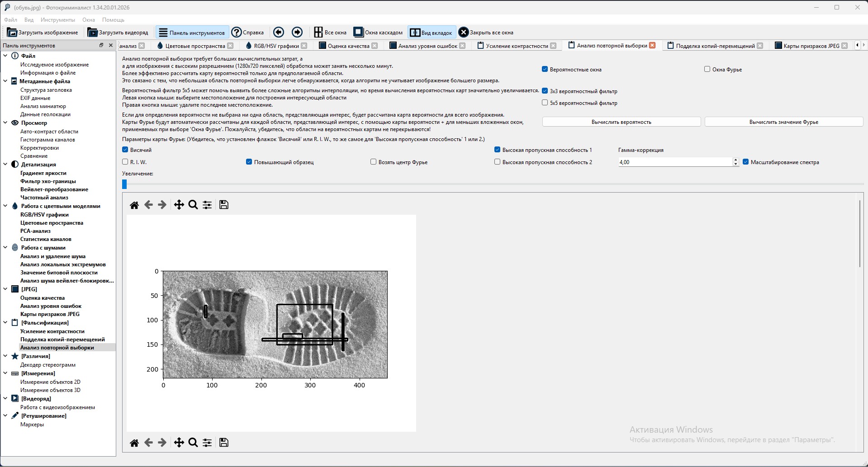Screen dimensions: 868x467
Task: Enable the Окна Фурье checkbox
Action: click(x=707, y=69)
